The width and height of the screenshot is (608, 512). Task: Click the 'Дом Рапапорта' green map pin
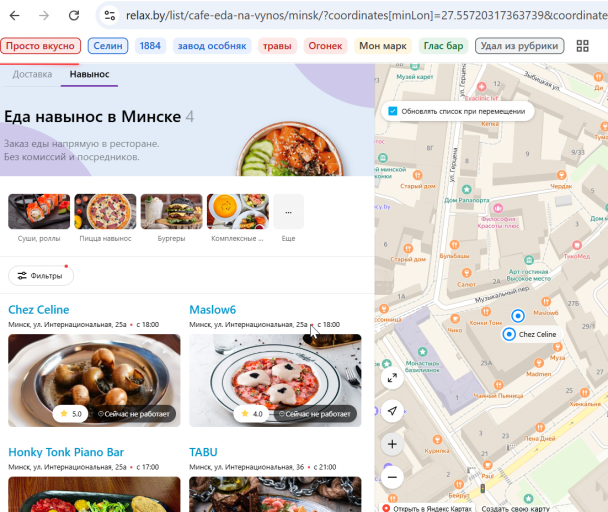(x=467, y=189)
